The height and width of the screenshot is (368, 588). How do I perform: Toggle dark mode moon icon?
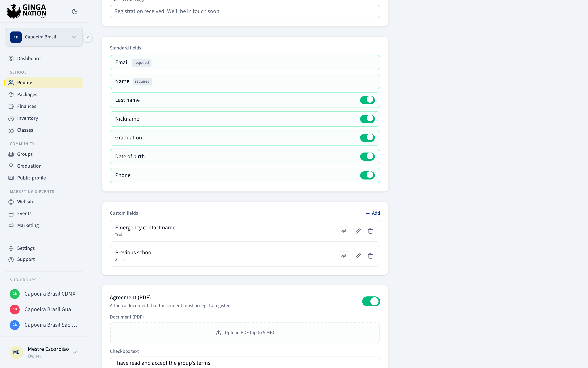tap(75, 11)
